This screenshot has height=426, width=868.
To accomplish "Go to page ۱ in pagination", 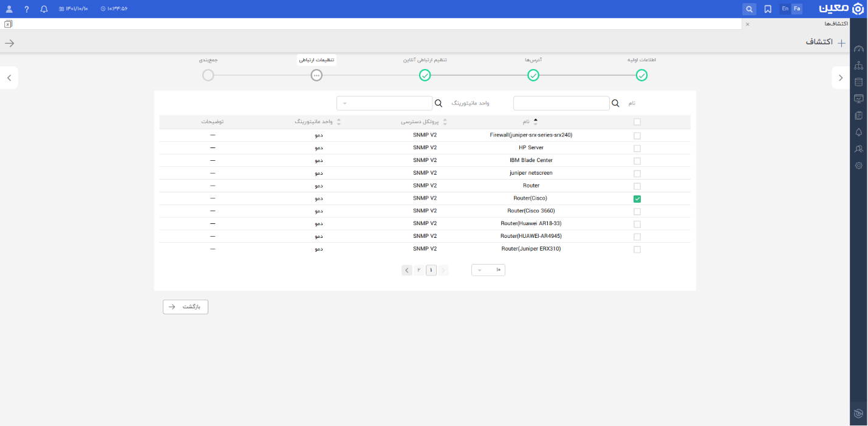I will [x=431, y=270].
